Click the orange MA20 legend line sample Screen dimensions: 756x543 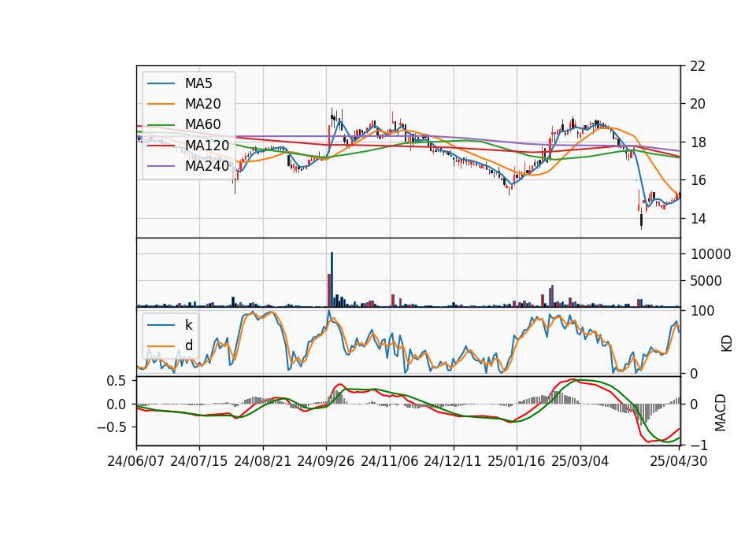161,104
